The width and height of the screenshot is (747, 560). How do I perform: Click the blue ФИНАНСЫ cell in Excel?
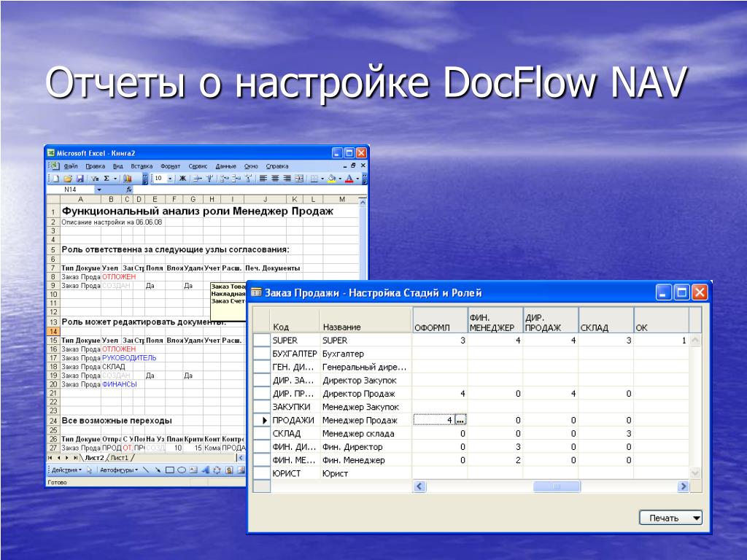pyautogui.click(x=120, y=384)
